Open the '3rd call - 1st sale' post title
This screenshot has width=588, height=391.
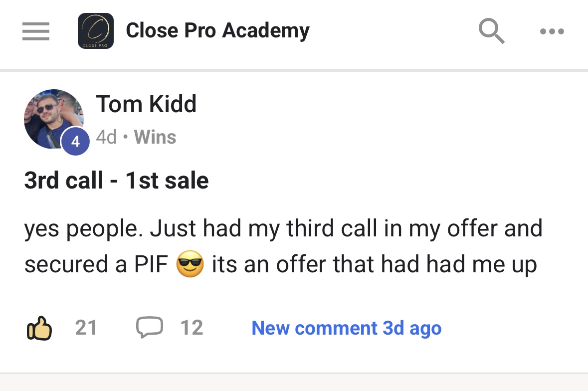pos(116,180)
